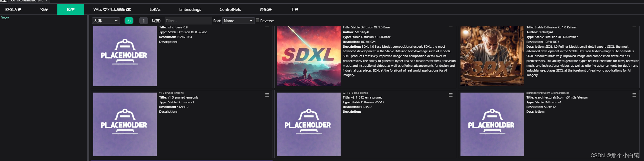This screenshot has height=161, width=644.
Task: Open the 大牌 view format dropdown
Action: (106, 21)
